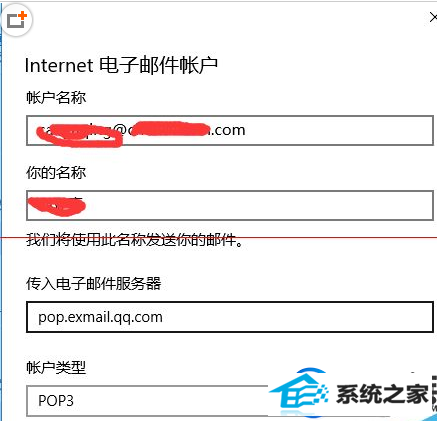Click the @ symbol in the email address
Image resolution: width=437 pixels, height=421 pixels.
[122, 130]
